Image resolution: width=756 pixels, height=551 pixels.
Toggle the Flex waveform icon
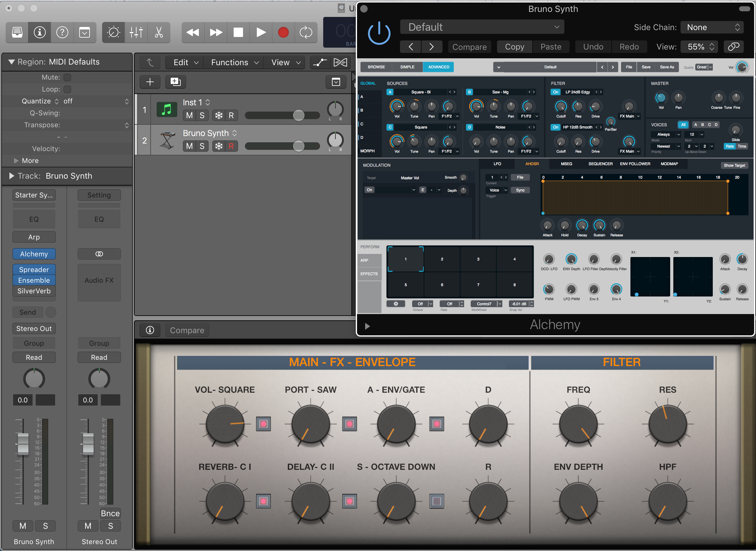tap(340, 62)
